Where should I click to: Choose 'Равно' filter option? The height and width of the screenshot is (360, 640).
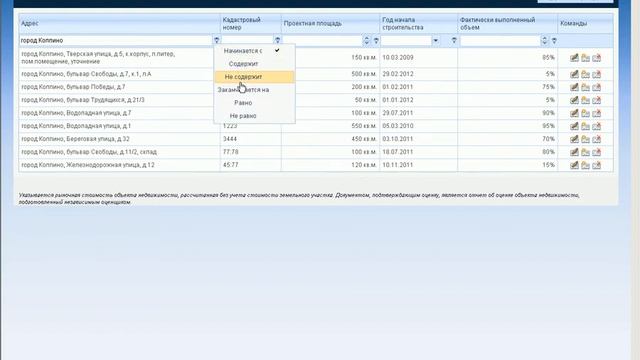254,103
